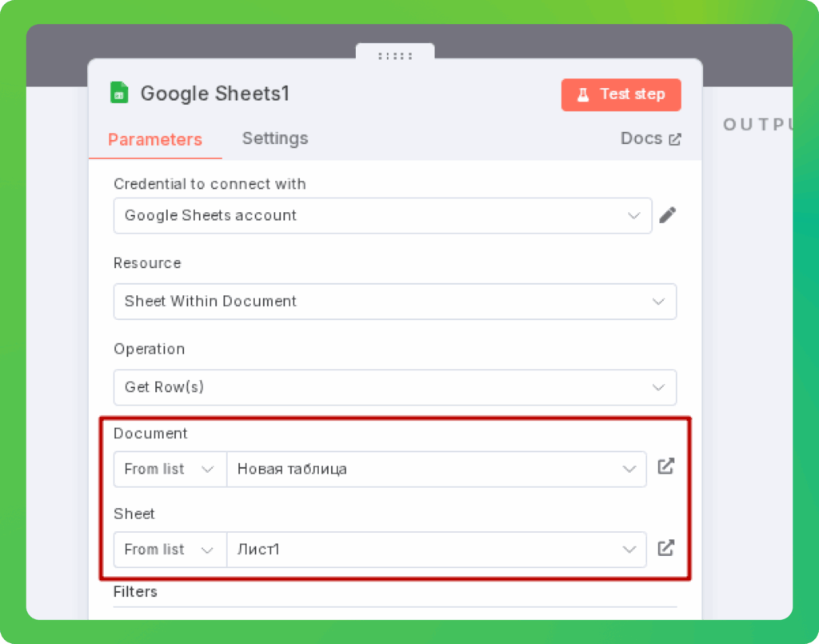Change Sheet mode From list selector
Screen dimensions: 819x644
[170, 550]
